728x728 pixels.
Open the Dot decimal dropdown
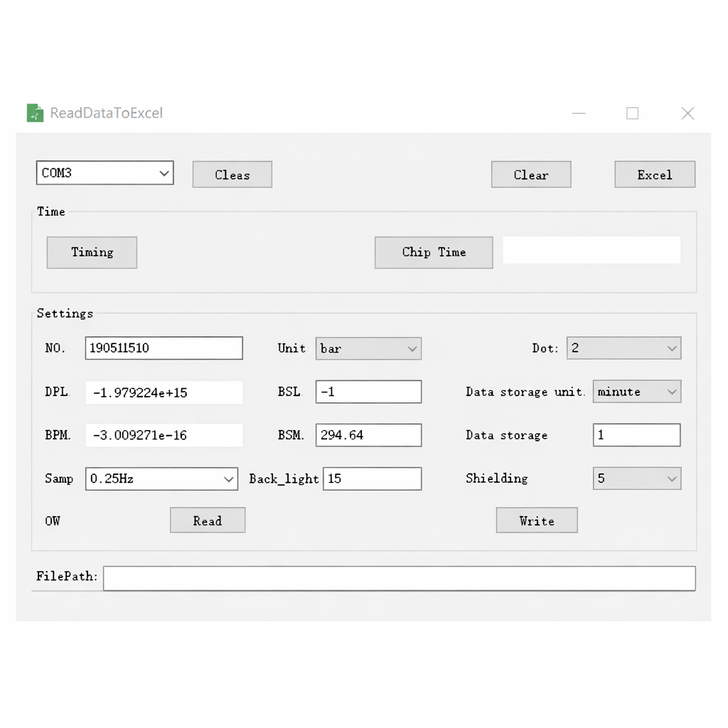tap(623, 348)
